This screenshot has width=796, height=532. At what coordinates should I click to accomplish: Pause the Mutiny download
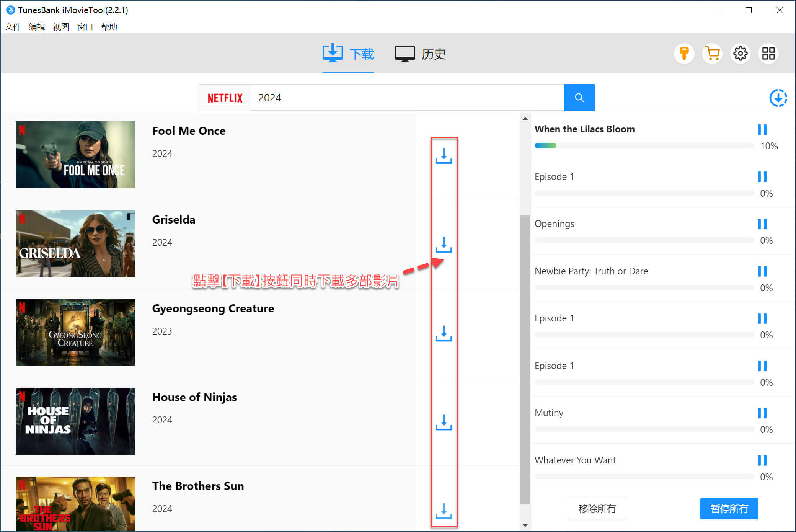click(x=762, y=413)
